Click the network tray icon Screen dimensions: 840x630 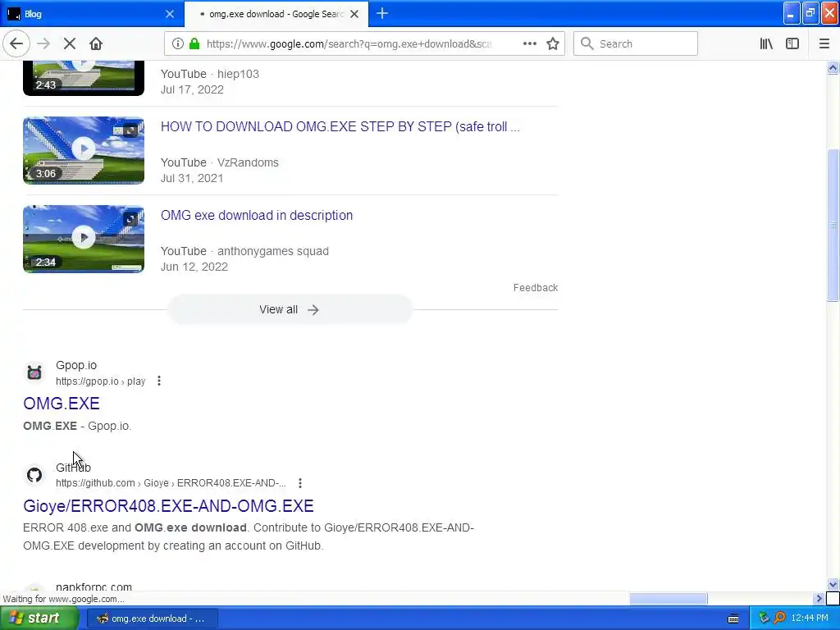(x=765, y=619)
